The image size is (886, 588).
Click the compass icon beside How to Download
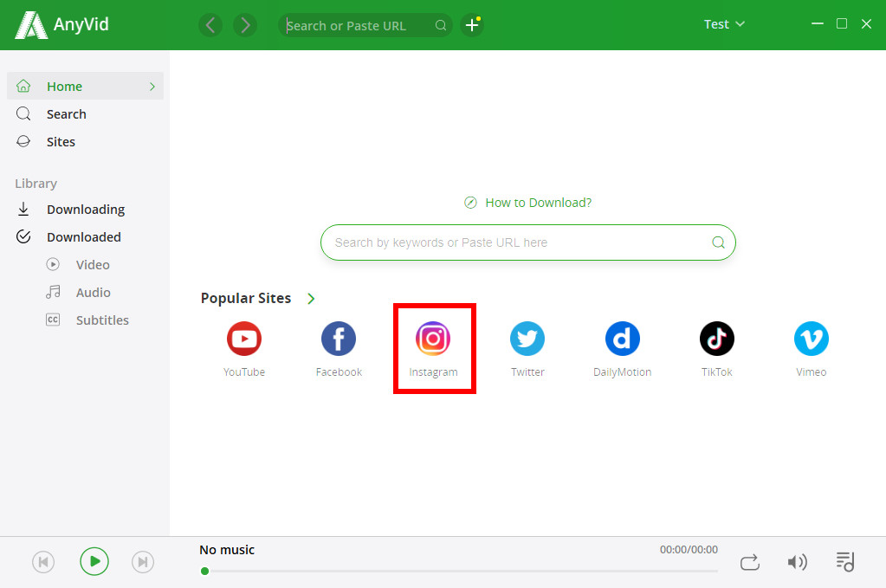(470, 203)
